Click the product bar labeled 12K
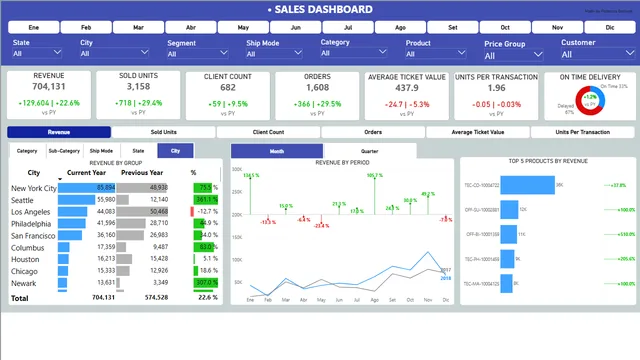 509,209
